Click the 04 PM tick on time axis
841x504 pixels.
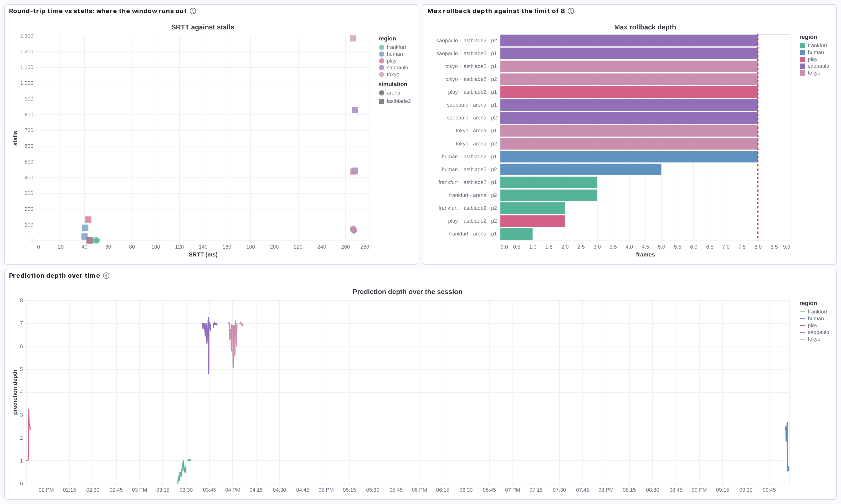233,490
